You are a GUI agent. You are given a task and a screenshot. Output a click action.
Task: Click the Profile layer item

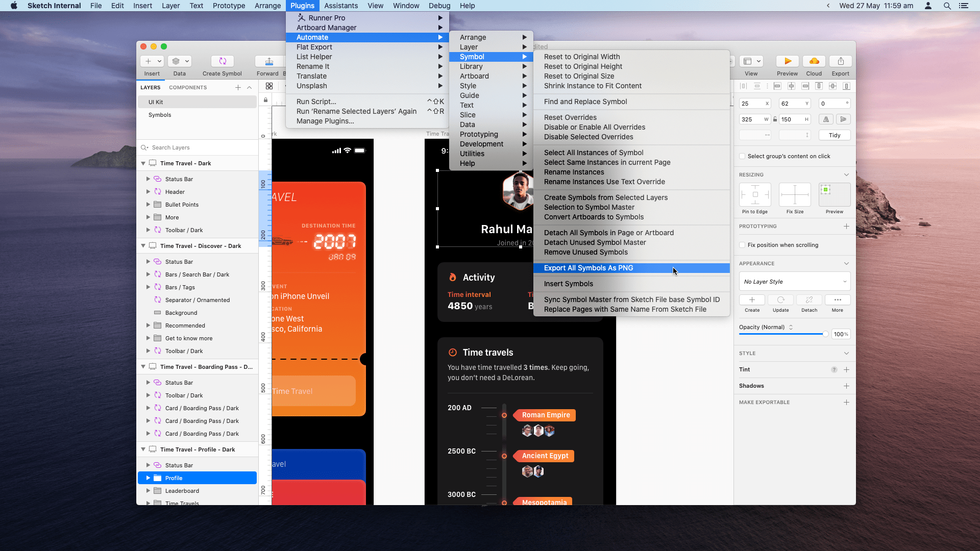173,478
